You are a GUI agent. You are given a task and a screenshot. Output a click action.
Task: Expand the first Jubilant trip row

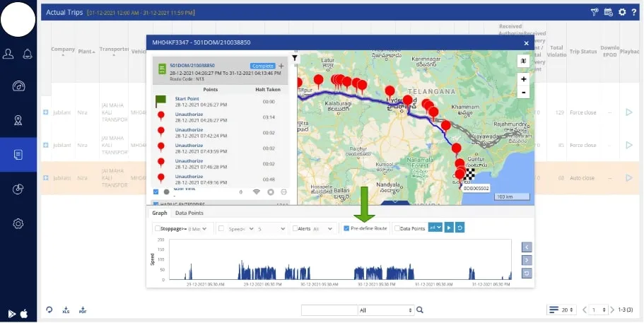(45, 112)
